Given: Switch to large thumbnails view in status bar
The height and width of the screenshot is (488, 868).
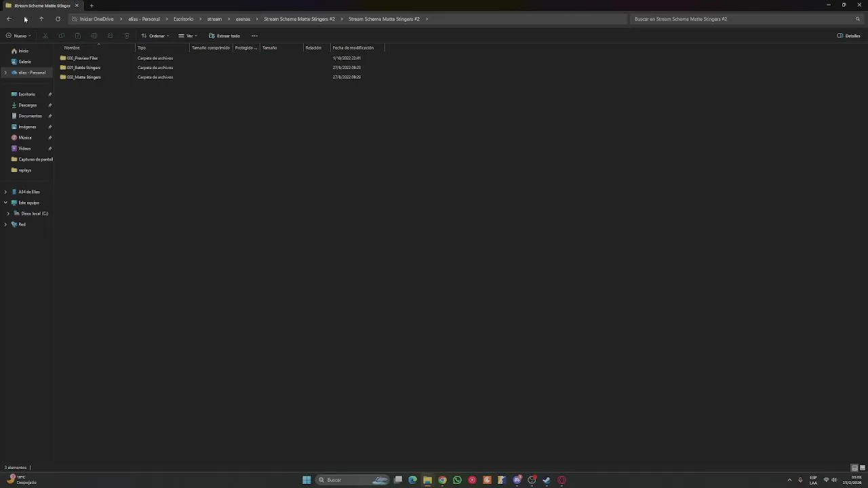Looking at the screenshot, I should 862,468.
